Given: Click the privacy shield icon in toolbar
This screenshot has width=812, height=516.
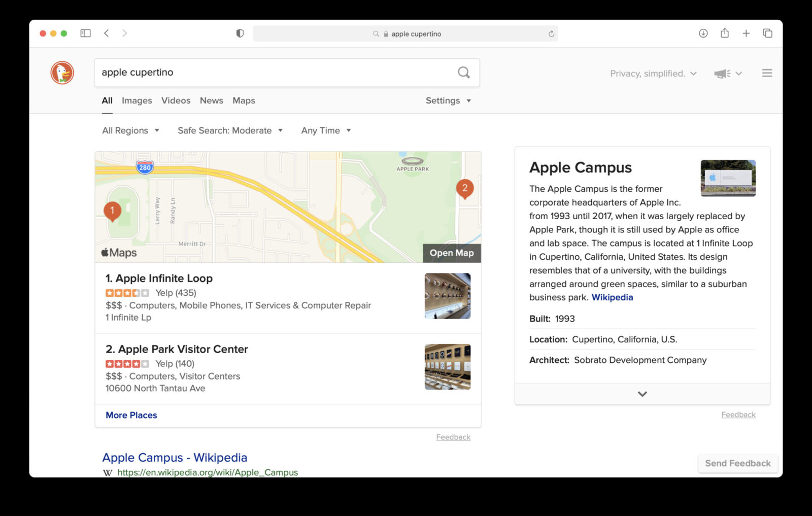Looking at the screenshot, I should 240,33.
